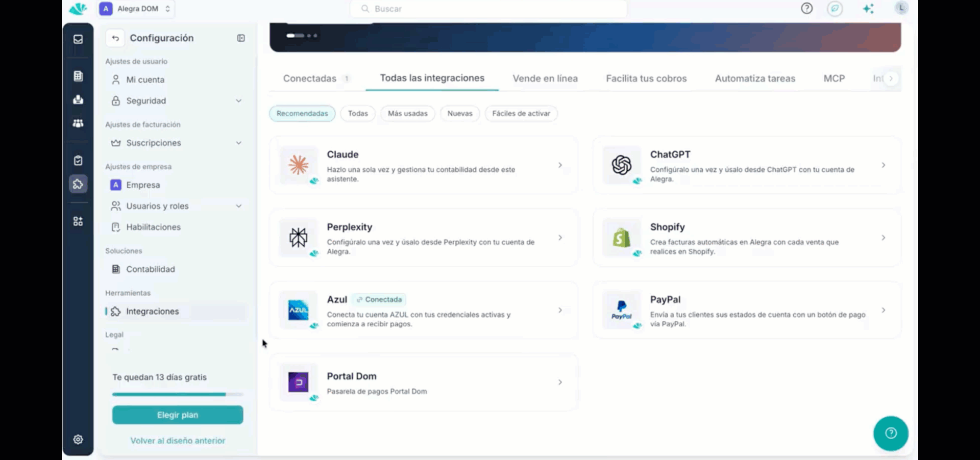Go back using the Configuración arrow button
Viewport: 980px width, 460px height.
point(115,38)
